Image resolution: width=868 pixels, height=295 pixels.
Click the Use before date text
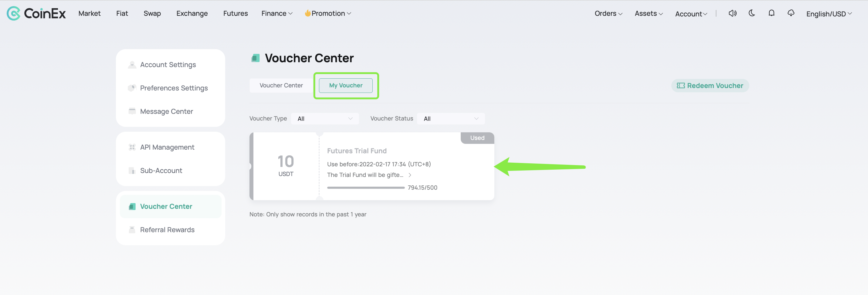379,164
